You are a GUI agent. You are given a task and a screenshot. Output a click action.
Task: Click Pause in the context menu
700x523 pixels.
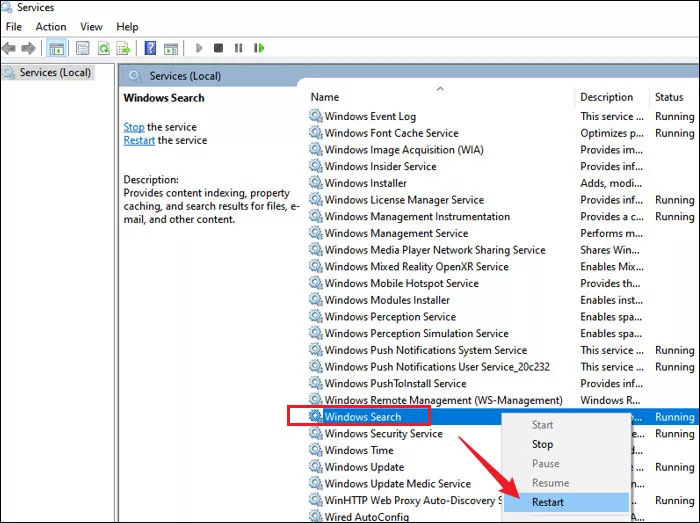click(566, 464)
